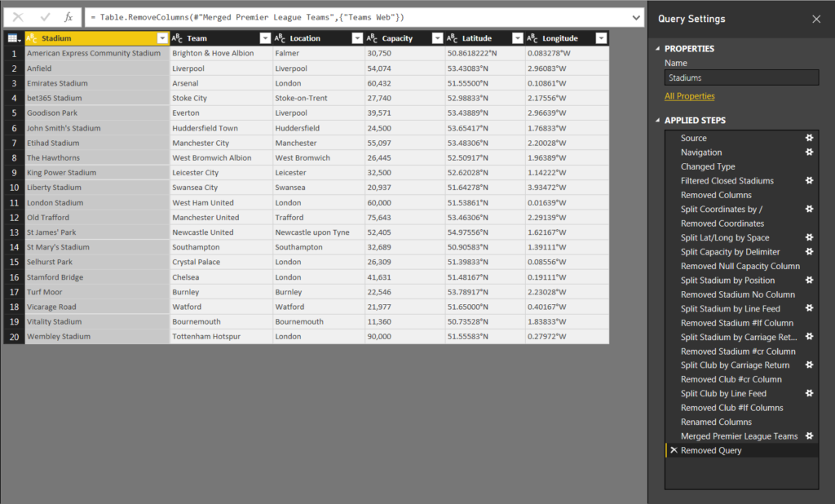Open Location column filter dropdown

pos(357,38)
